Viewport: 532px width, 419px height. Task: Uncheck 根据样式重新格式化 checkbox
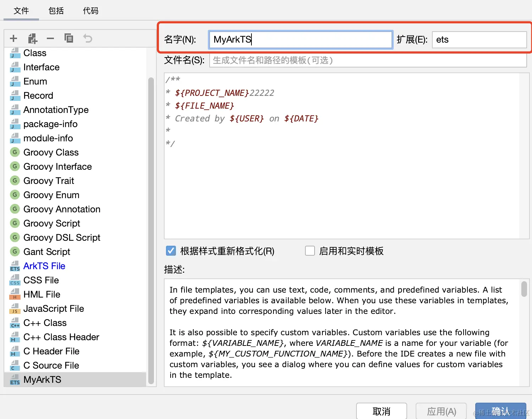(x=171, y=251)
